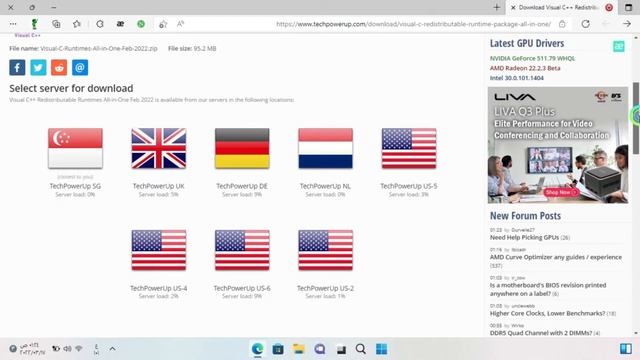Reload the page with the refresh button
Screen dimensions: 640x360
585,24
